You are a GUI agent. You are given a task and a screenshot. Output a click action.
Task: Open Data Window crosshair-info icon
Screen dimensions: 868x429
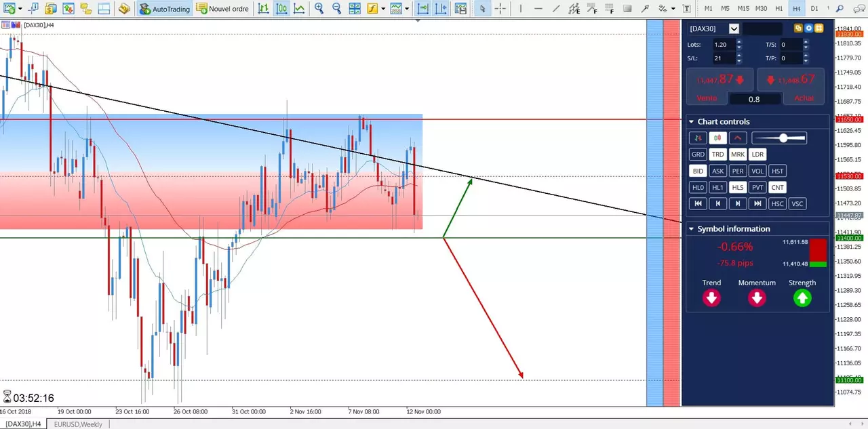(33, 9)
